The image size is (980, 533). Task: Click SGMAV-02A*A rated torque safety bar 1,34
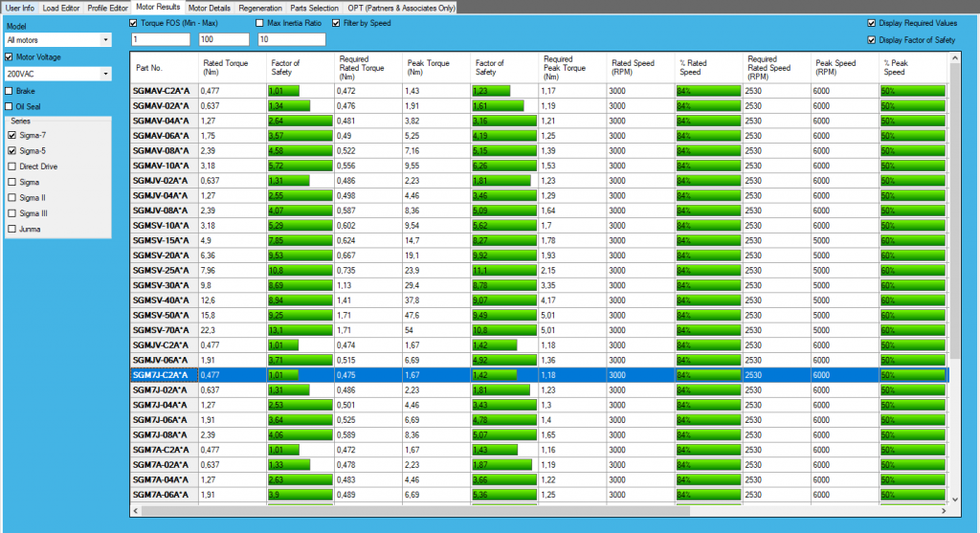click(x=289, y=105)
